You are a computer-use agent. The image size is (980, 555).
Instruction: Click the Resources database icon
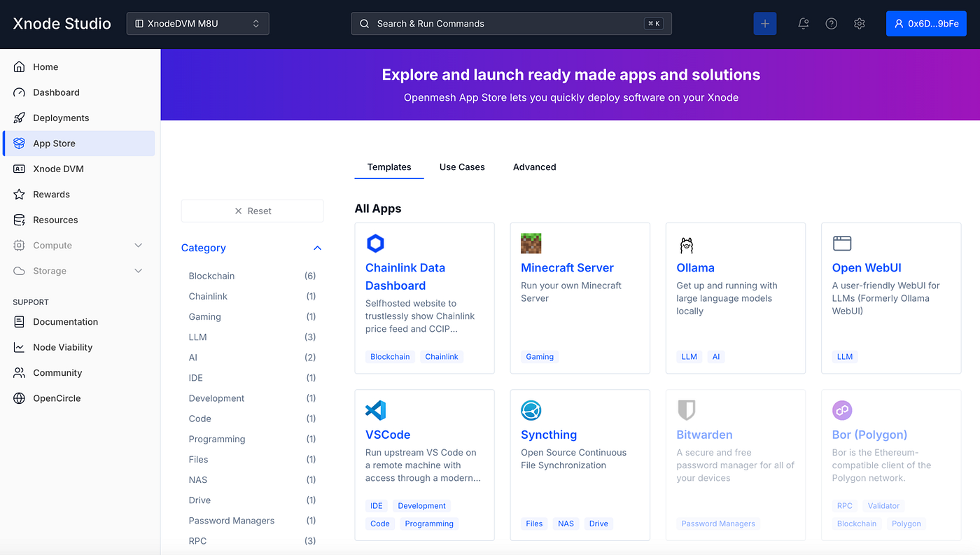tap(20, 220)
